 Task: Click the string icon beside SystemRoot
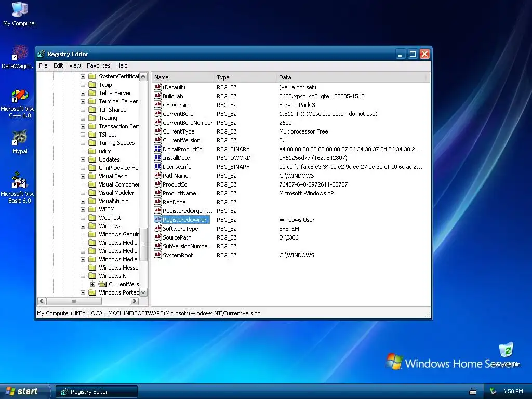[158, 255]
